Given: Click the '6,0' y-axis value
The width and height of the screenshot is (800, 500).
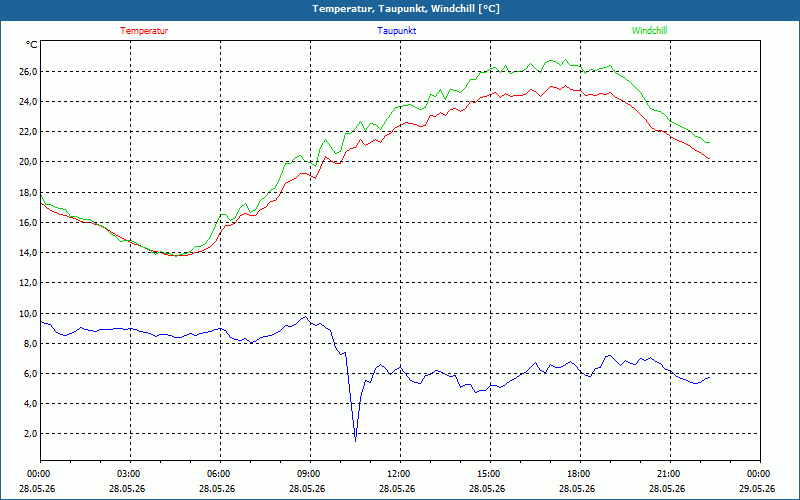Looking at the screenshot, I should [31, 374].
